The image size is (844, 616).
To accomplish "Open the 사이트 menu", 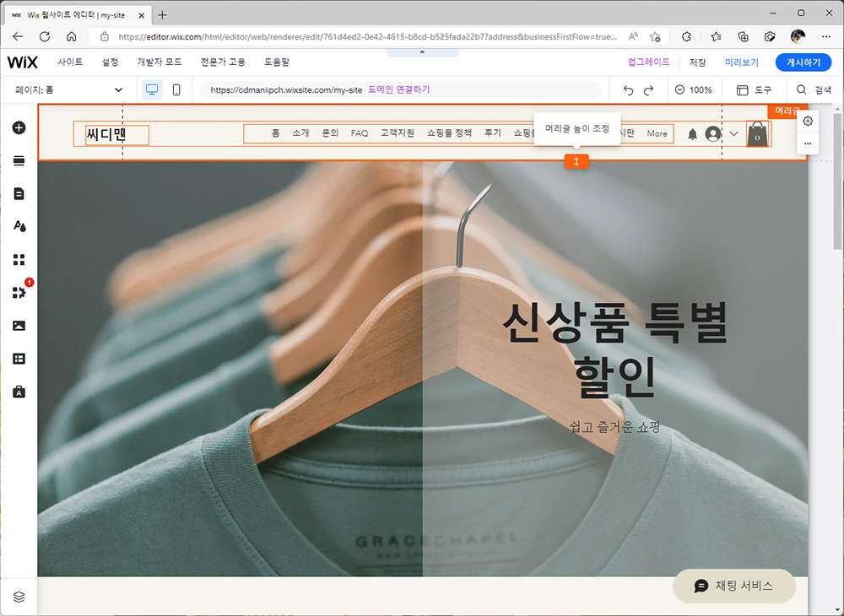I will pyautogui.click(x=71, y=62).
